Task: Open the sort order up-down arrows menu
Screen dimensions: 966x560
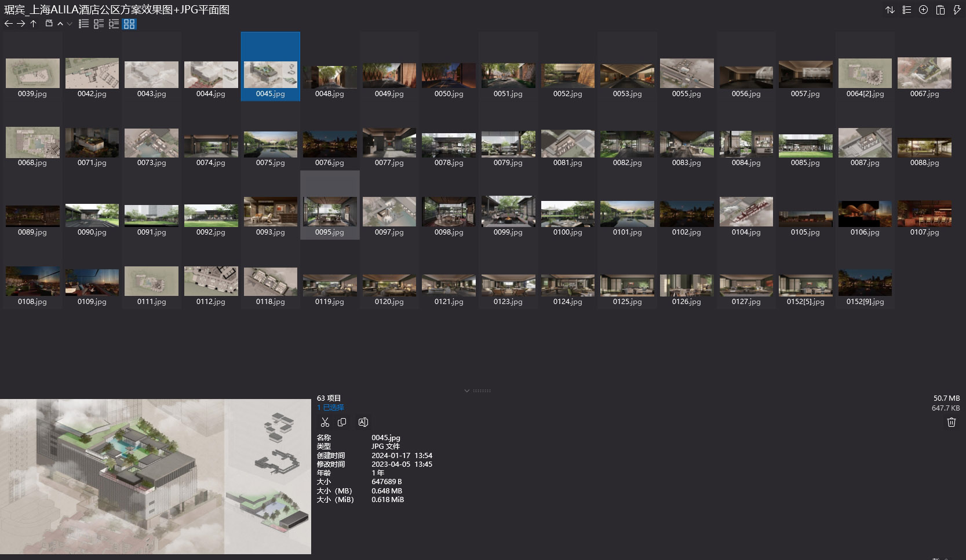Action: 890,10
